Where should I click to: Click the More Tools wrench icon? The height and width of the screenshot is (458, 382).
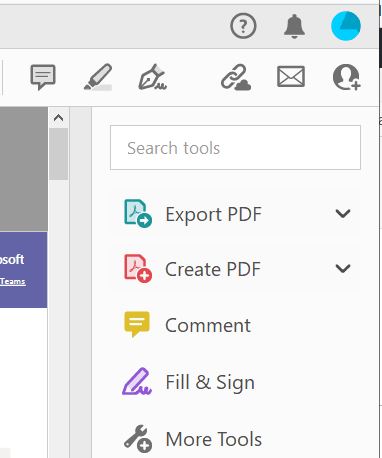tap(138, 438)
